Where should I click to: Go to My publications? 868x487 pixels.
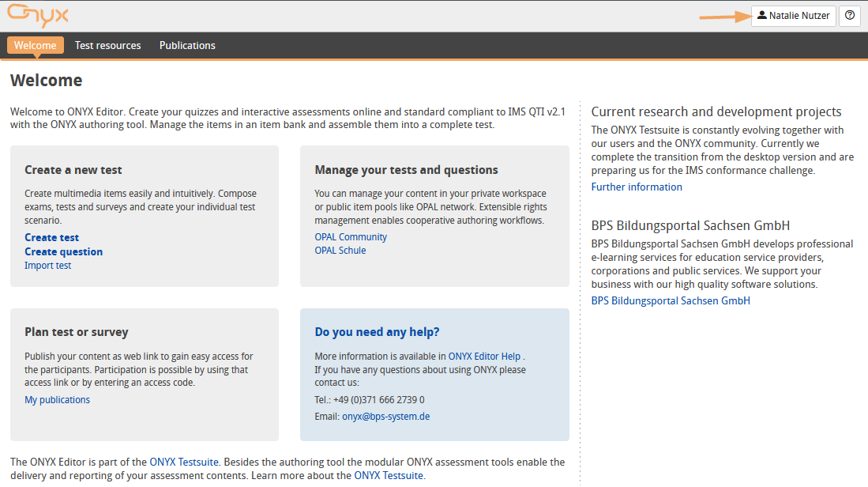(57, 400)
